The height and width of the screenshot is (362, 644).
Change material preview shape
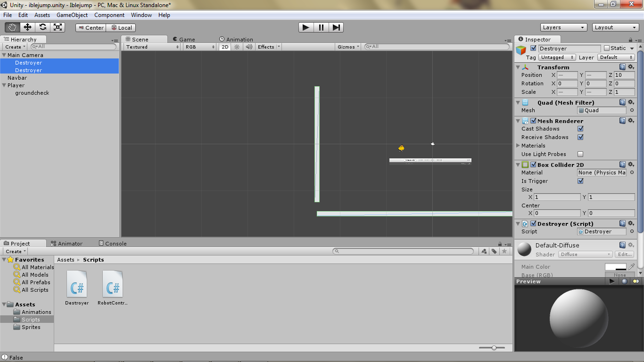click(x=624, y=281)
